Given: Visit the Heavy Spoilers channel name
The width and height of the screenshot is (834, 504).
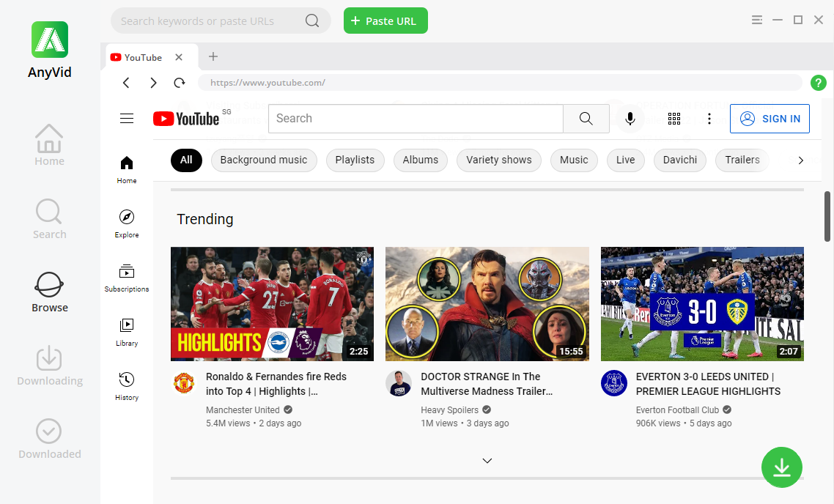Looking at the screenshot, I should pos(449,410).
